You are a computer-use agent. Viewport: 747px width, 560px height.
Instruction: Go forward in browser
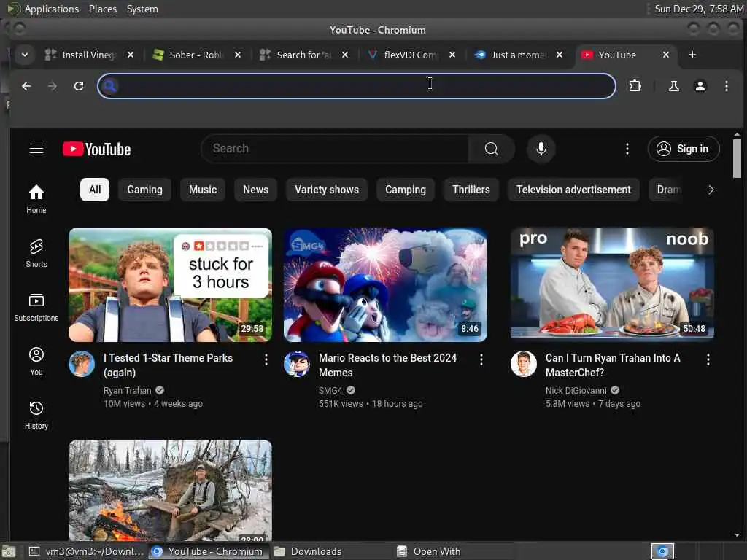pyautogui.click(x=53, y=86)
